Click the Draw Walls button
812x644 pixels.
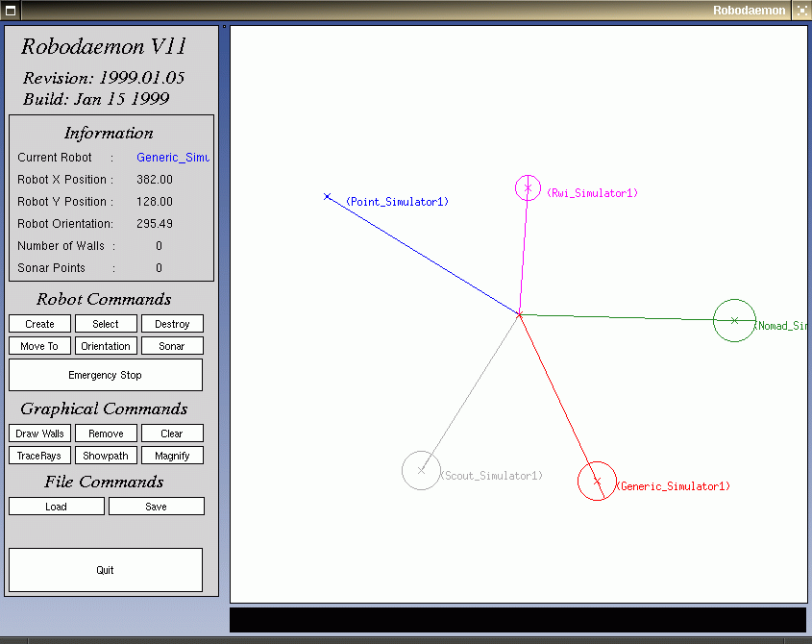point(39,433)
